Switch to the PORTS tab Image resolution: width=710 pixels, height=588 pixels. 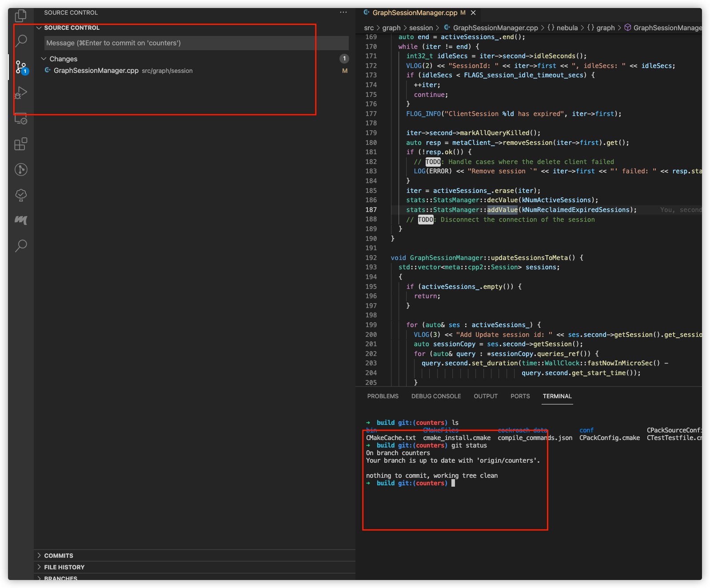click(520, 396)
